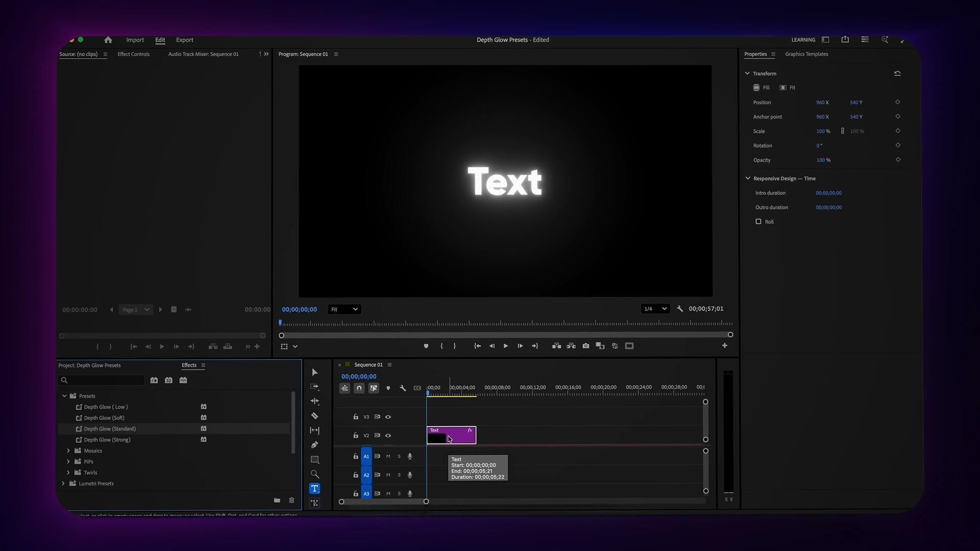This screenshot has width=980, height=551.
Task: Enable the Roll checkbox
Action: pyautogui.click(x=758, y=221)
